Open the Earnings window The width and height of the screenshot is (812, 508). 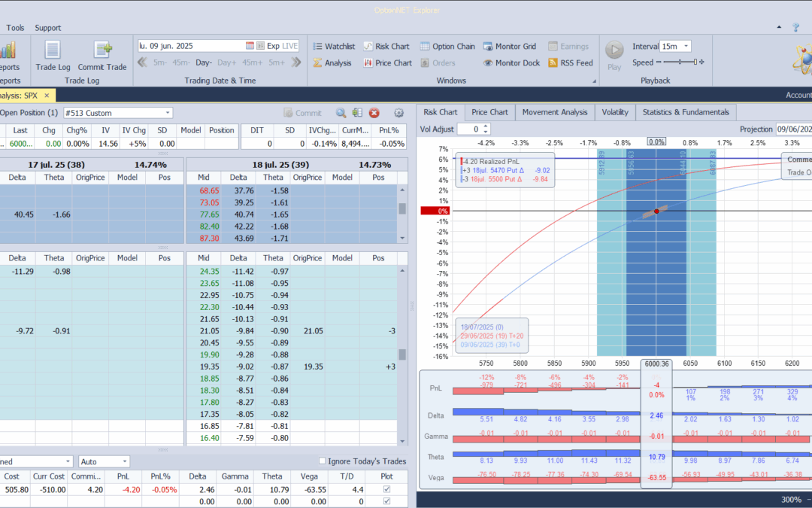(568, 46)
